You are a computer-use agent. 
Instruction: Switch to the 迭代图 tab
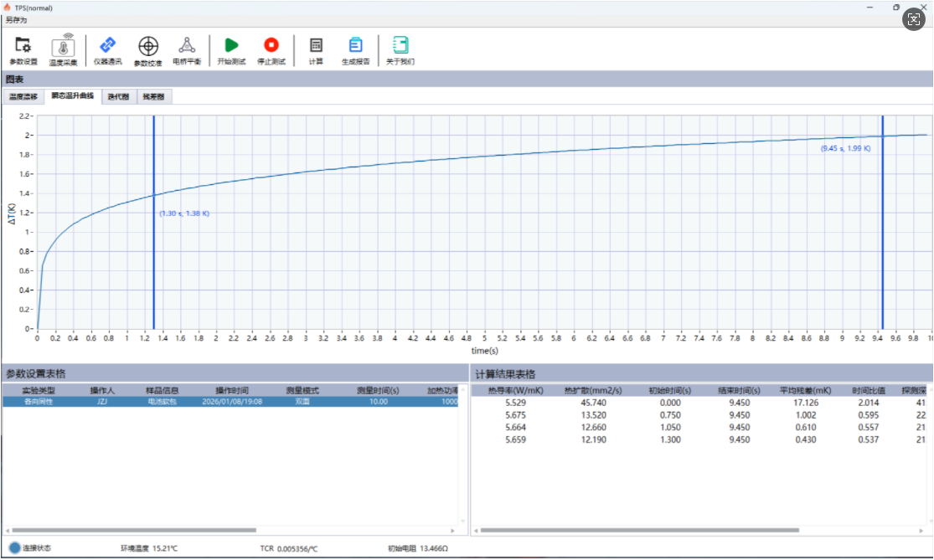[118, 97]
